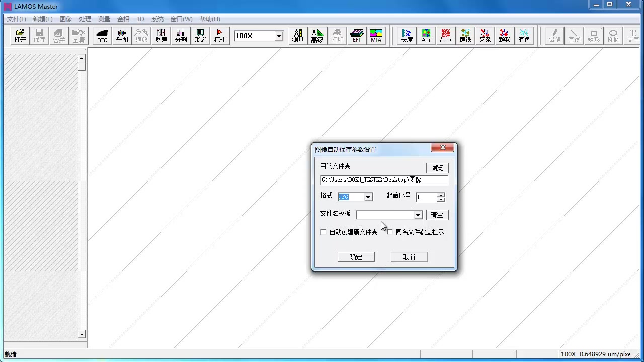This screenshot has height=362, width=644.
Task: Open the 格式 JPG format dropdown
Action: [x=368, y=197]
